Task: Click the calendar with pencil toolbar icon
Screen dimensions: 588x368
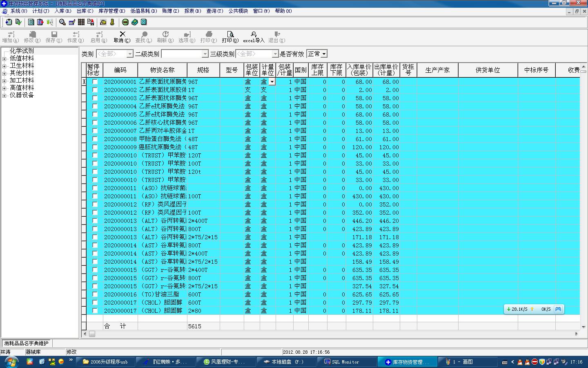Action: click(x=72, y=22)
